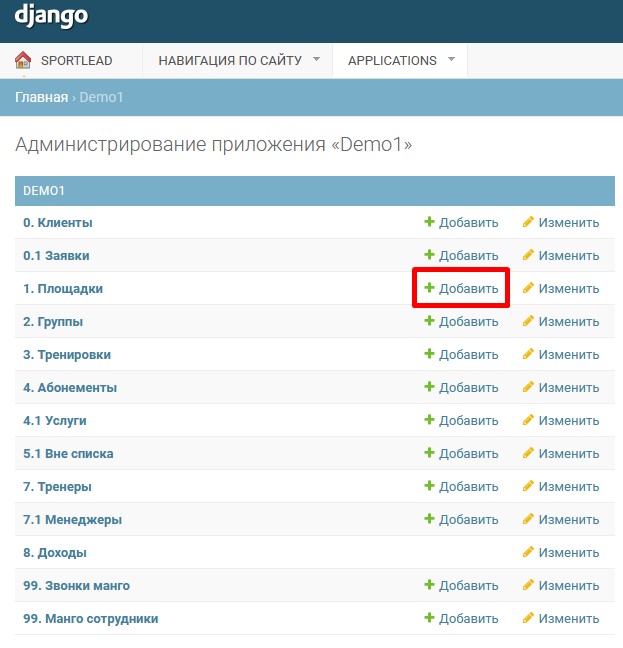Screen dimensions: 623x648
Task: Click Изменить for 7.1 Менеджеры
Action: click(x=568, y=519)
